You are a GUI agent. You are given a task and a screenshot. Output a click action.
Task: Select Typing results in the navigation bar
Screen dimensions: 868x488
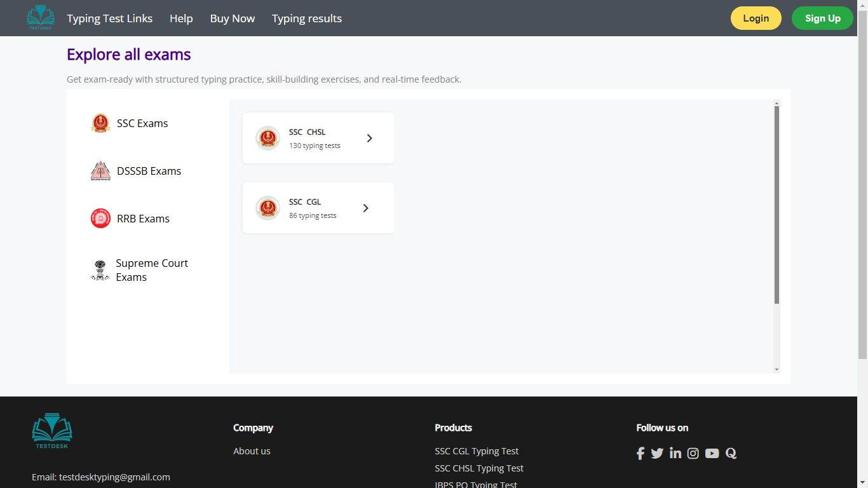(307, 18)
